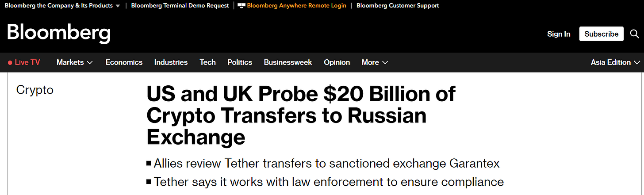
Task: Open the Asia Edition selector
Action: point(615,62)
